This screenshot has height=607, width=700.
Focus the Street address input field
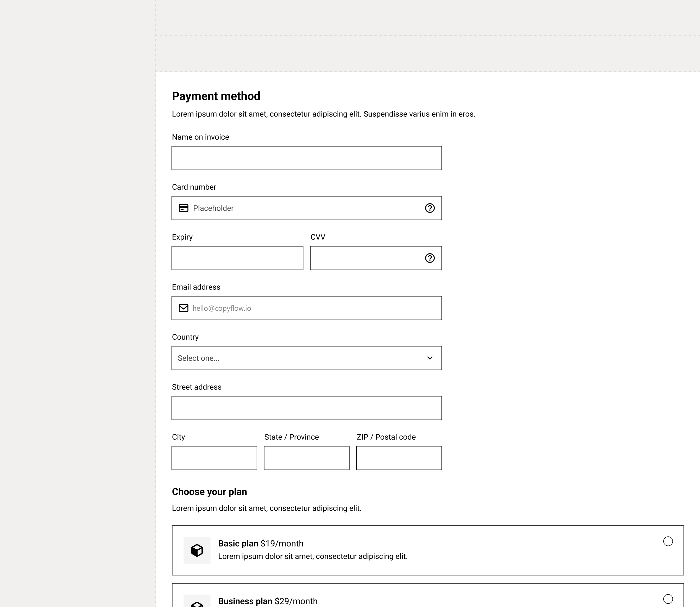click(306, 408)
